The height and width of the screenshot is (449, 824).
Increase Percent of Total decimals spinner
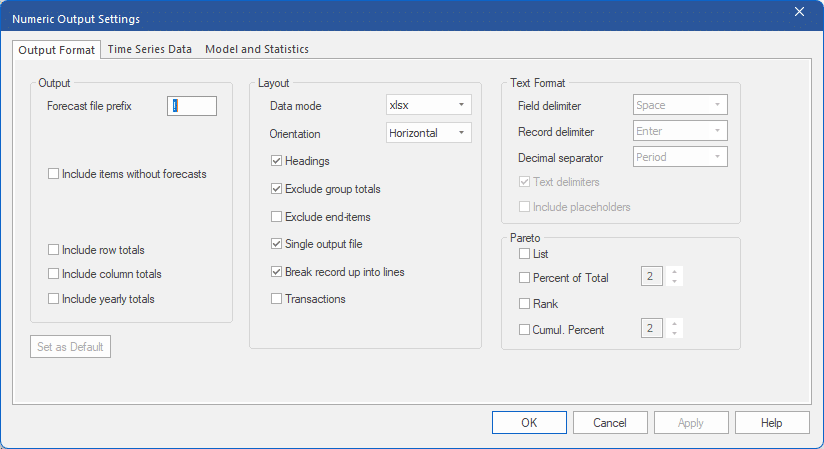pyautogui.click(x=674, y=272)
